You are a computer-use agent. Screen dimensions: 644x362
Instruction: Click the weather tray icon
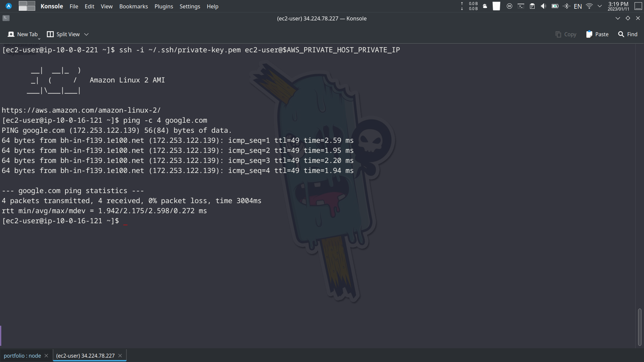point(485,6)
